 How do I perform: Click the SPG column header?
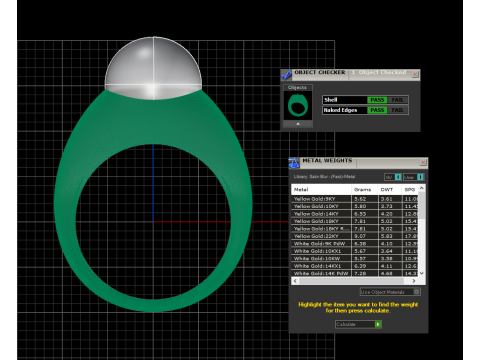click(x=410, y=189)
